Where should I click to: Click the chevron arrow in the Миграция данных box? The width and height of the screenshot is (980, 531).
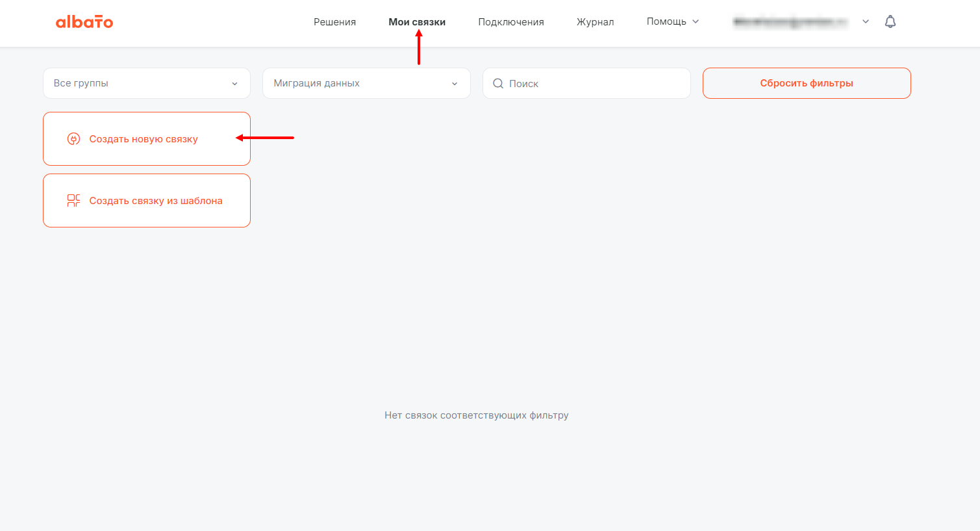pos(455,84)
